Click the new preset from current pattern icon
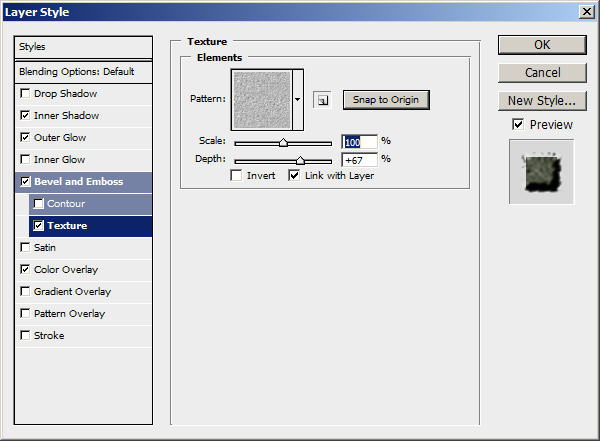The width and height of the screenshot is (600, 441). 323,100
